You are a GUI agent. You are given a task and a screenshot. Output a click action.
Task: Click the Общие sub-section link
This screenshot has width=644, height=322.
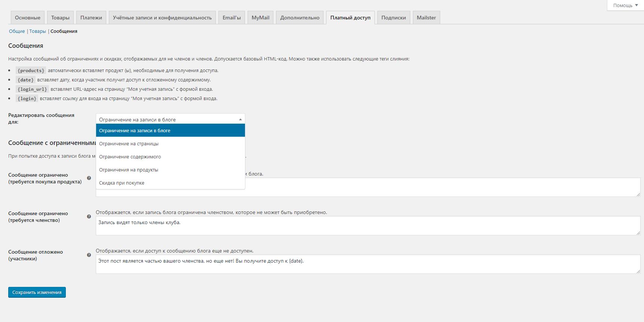[x=17, y=31]
